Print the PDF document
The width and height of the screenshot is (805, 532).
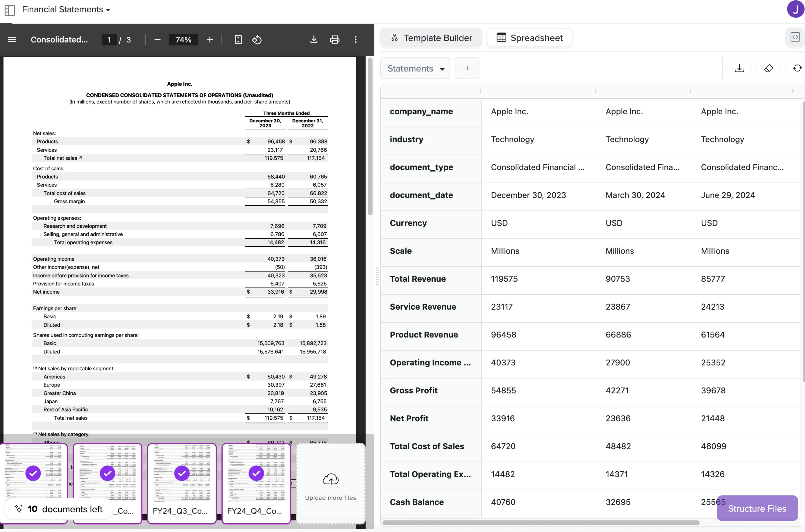point(334,40)
